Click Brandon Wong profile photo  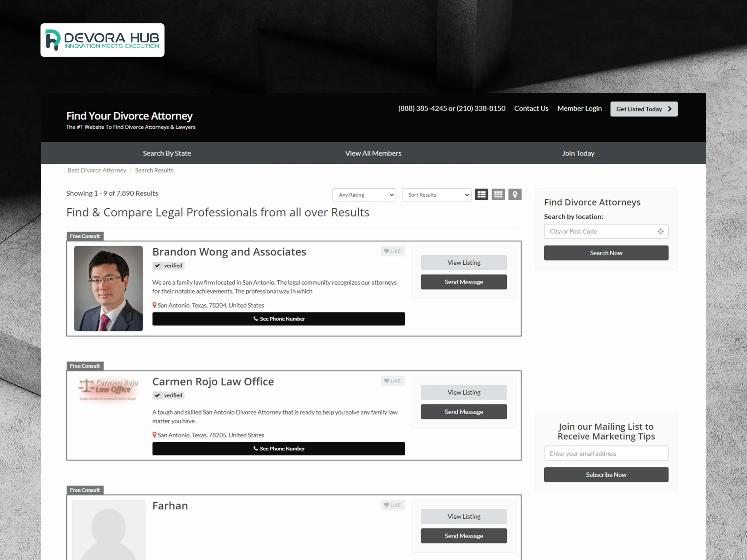click(109, 288)
